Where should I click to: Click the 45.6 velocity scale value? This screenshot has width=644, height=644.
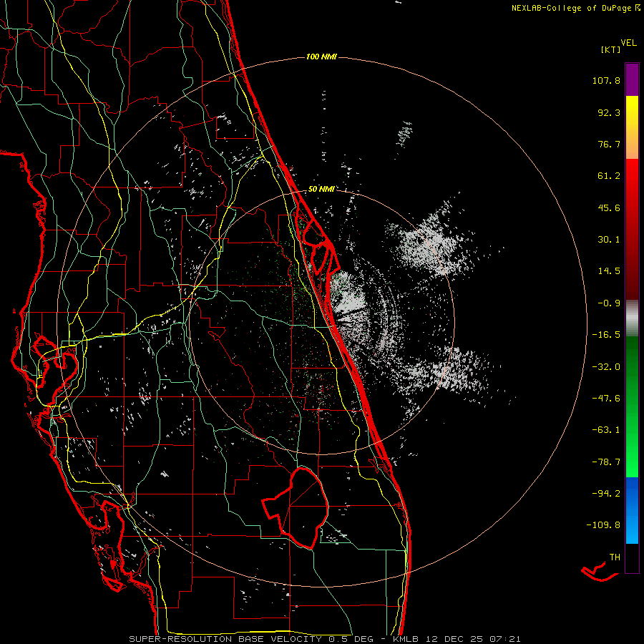[x=609, y=208]
